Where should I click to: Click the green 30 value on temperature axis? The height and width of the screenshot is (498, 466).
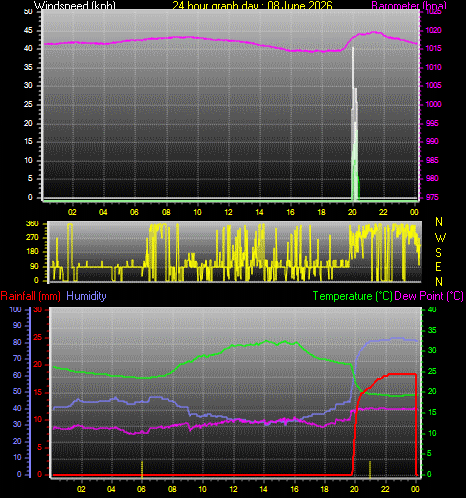click(x=432, y=350)
